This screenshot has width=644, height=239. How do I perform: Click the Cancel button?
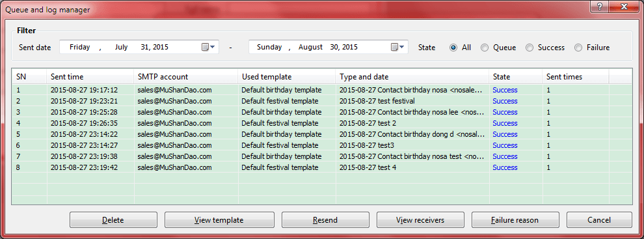[x=599, y=219]
